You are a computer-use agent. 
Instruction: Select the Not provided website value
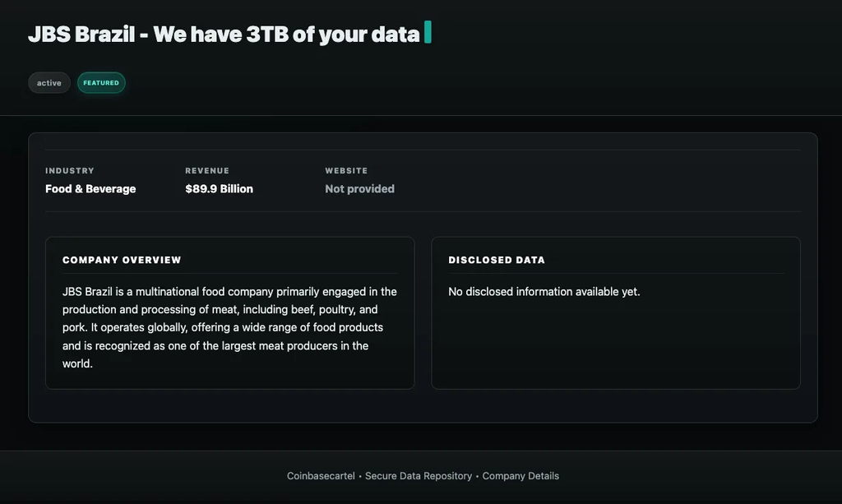point(359,188)
